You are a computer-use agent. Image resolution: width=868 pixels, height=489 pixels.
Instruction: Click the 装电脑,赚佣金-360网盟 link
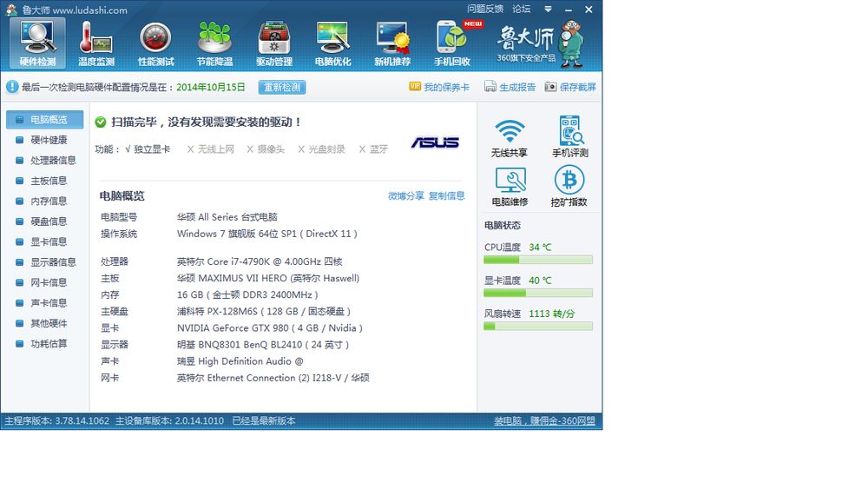(x=545, y=421)
